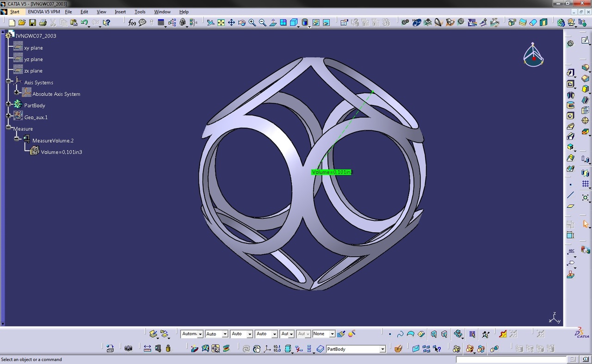Open the ENOVIA V5 VPM menu
592x364 pixels.
point(43,12)
